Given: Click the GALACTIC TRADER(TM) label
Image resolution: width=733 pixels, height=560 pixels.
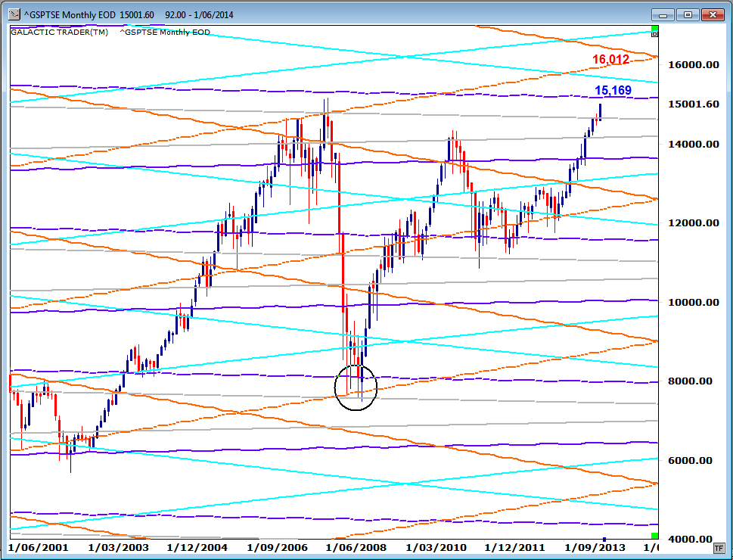Looking at the screenshot, I should (x=59, y=33).
